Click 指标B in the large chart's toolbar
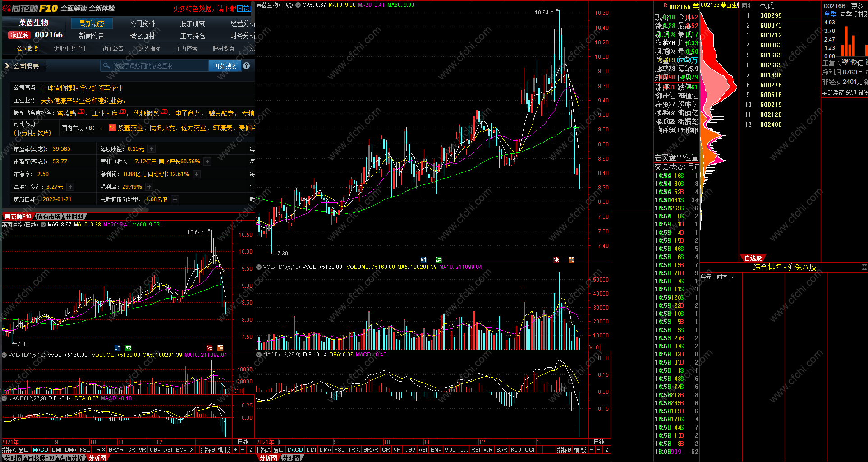 (x=564, y=450)
